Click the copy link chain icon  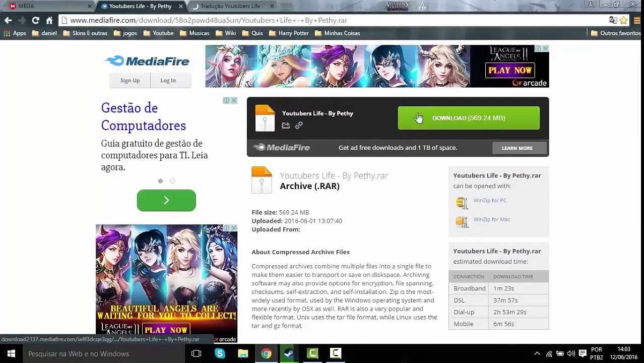[299, 126]
